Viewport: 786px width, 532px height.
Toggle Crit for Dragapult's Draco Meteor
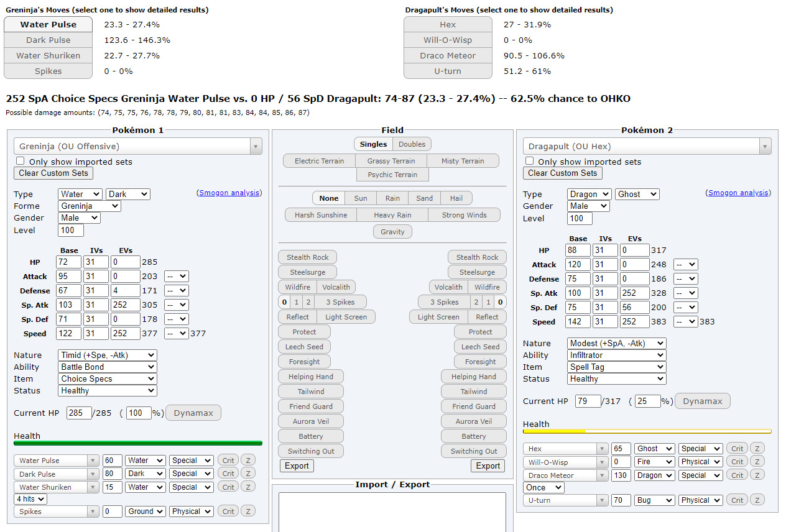(x=737, y=475)
